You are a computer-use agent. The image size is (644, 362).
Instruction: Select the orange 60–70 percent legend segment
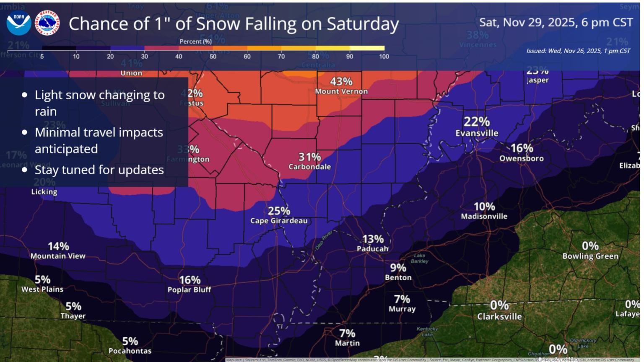coord(264,48)
